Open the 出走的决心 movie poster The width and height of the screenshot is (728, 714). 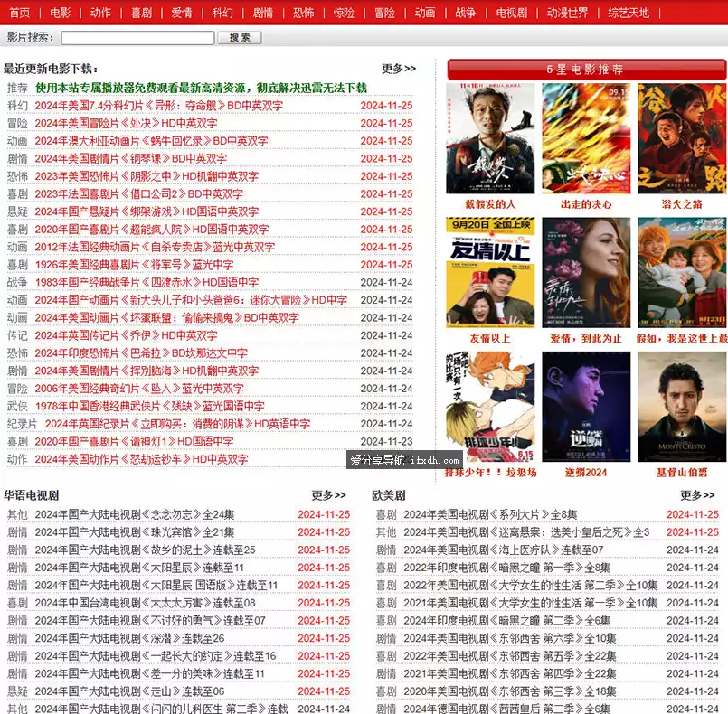(586, 138)
